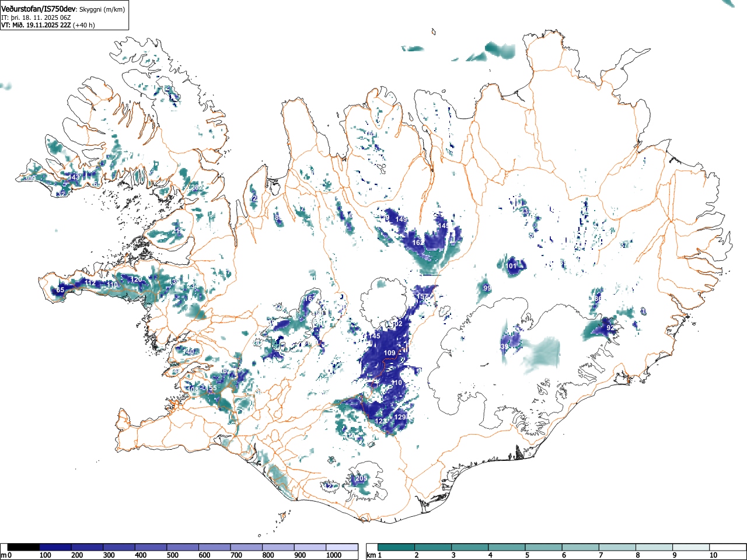Click the 99 visibility value on the map
The height and width of the screenshot is (560, 747).
487,288
